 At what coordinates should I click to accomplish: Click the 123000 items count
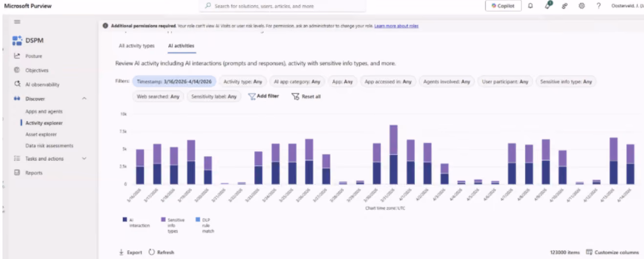[x=565, y=252]
